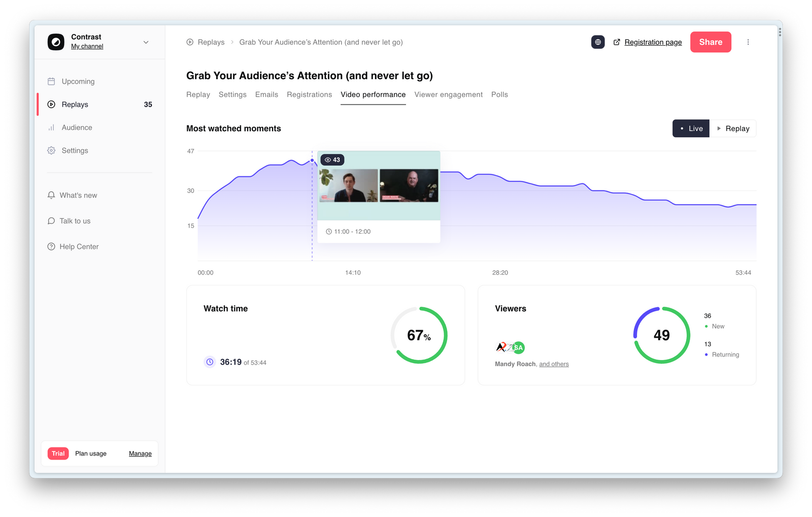The height and width of the screenshot is (517, 812).
Task: Click the Settings gear icon in sidebar
Action: pos(51,150)
